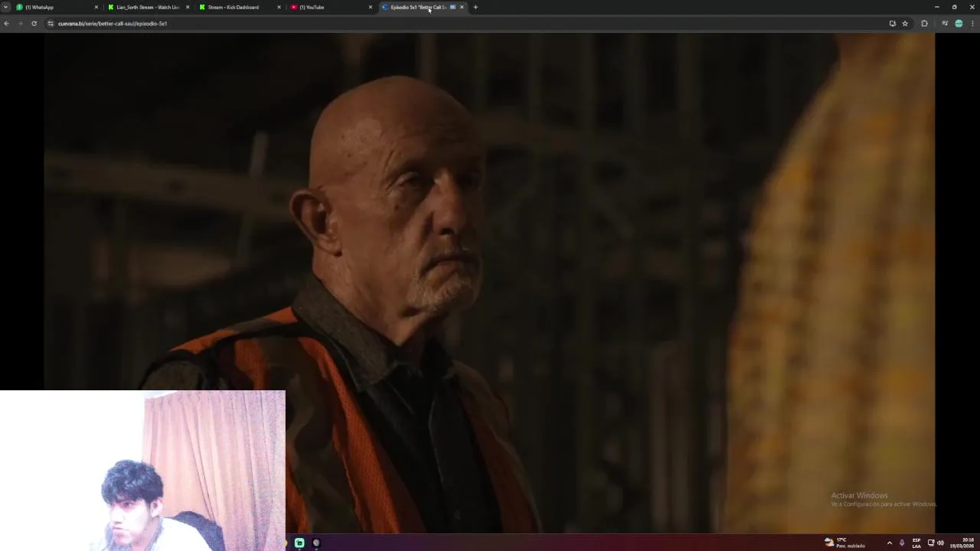The width and height of the screenshot is (980, 551).
Task: Open the Chrome profile avatar
Action: click(x=959, y=24)
